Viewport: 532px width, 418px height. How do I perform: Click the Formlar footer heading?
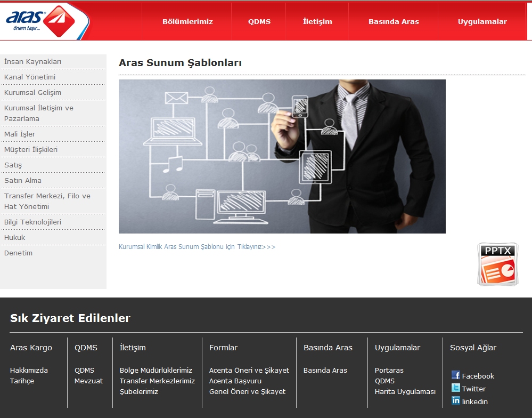pyautogui.click(x=223, y=348)
